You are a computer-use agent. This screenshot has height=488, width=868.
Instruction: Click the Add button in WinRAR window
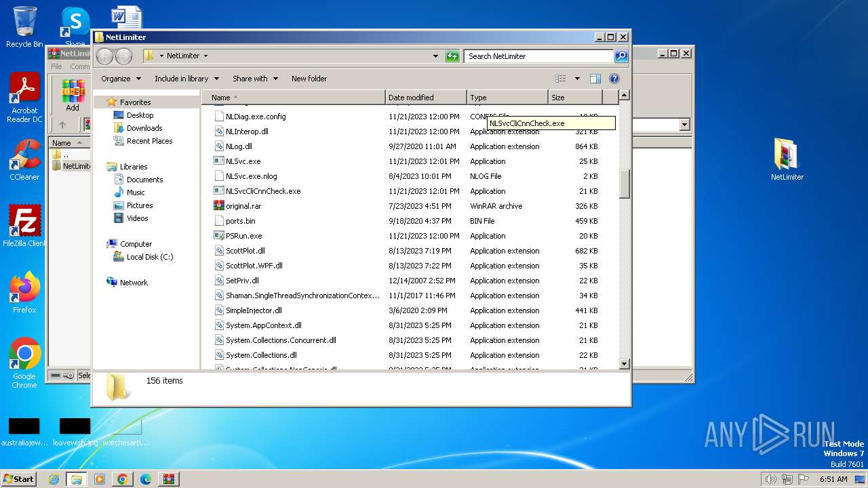click(x=73, y=95)
